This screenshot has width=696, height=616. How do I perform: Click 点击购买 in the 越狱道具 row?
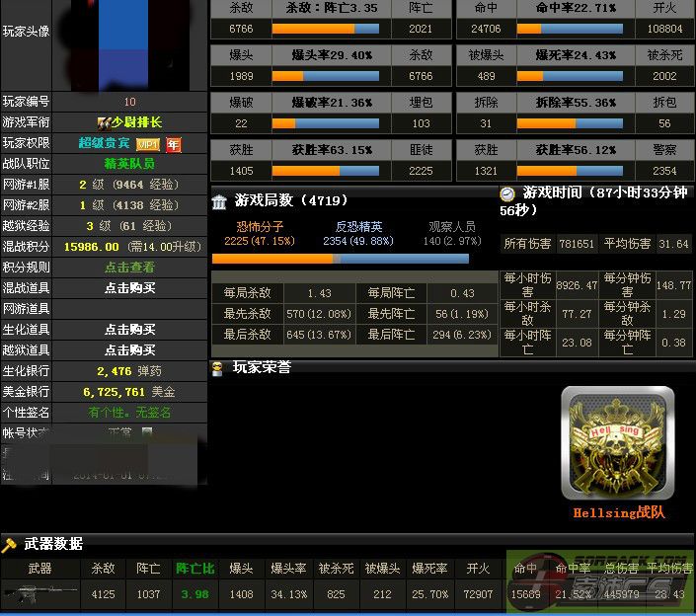[x=129, y=350]
